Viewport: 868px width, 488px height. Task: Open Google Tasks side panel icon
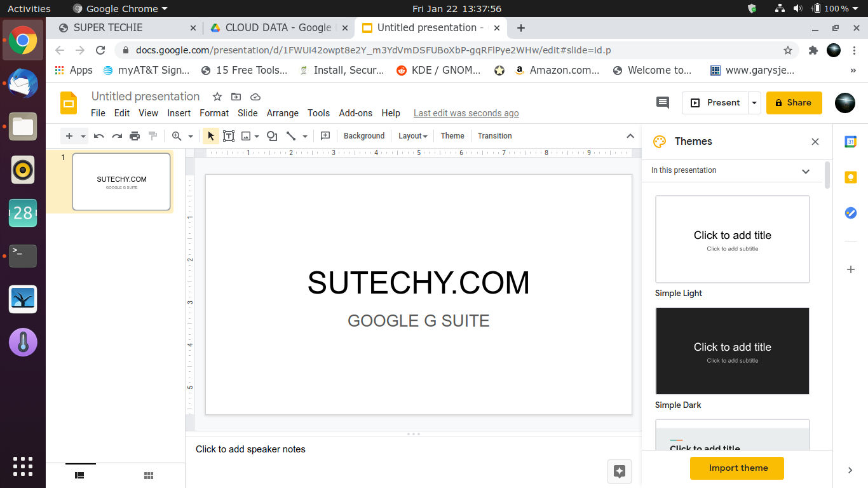(851, 213)
